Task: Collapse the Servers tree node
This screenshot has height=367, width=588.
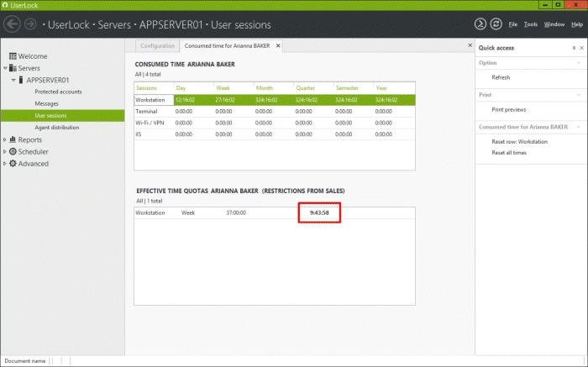Action: tap(4, 68)
